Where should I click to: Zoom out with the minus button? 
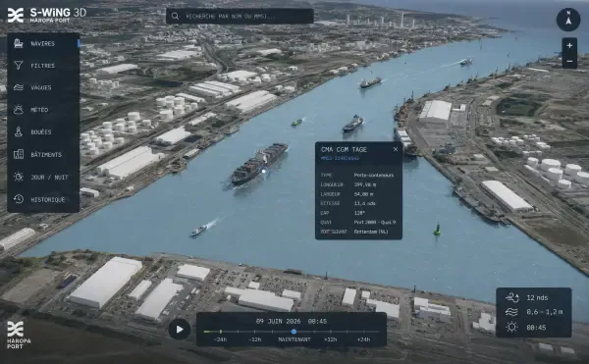coord(569,61)
